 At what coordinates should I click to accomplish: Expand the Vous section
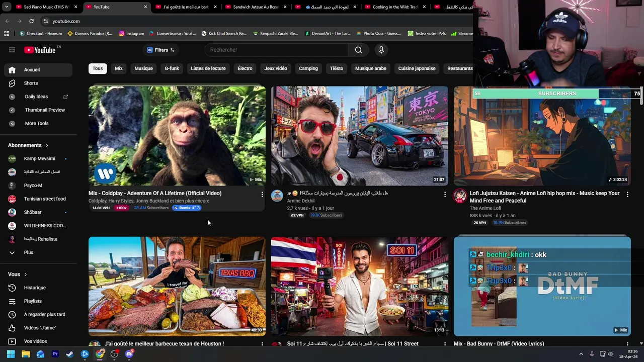(x=18, y=274)
